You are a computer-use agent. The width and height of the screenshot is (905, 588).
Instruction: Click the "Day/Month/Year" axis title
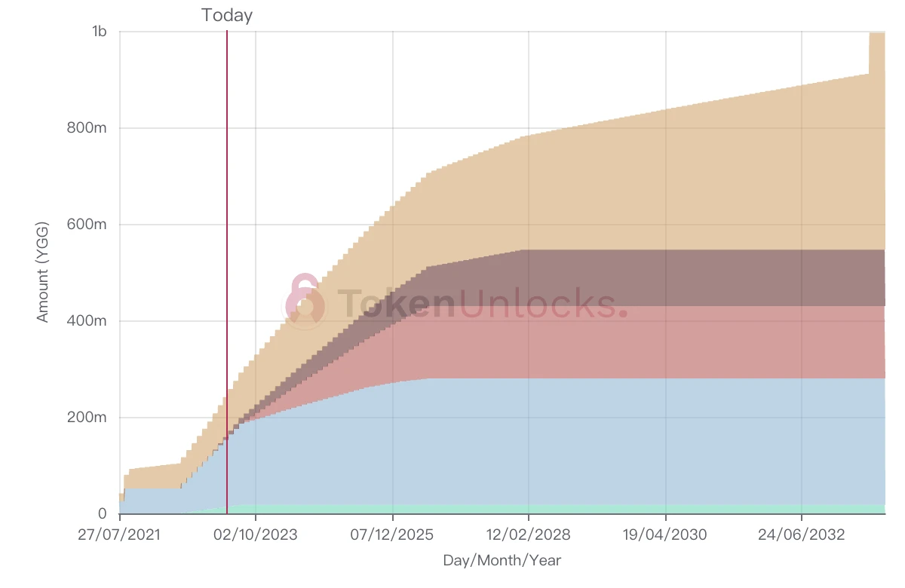[502, 560]
